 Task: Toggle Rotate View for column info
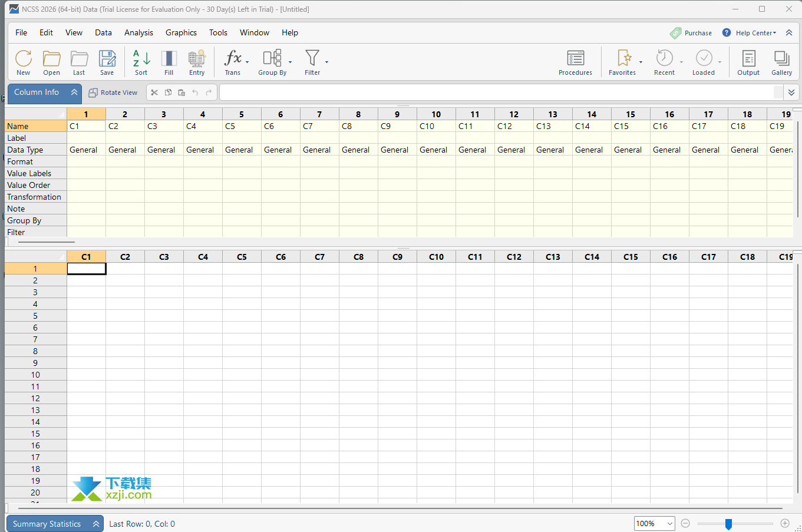pos(113,92)
